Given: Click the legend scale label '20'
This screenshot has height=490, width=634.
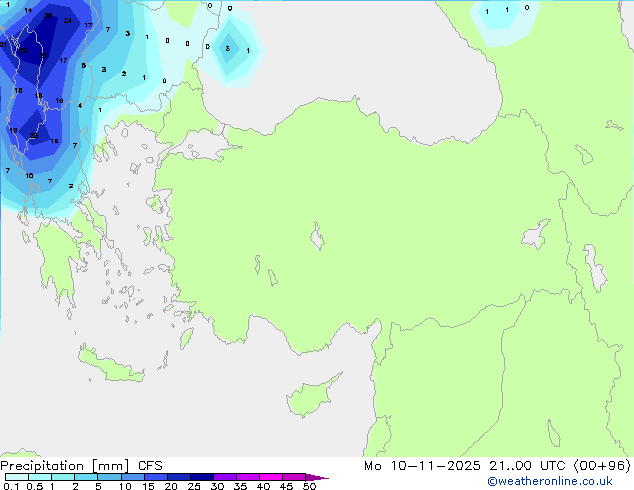Looking at the screenshot, I should click(x=171, y=486).
